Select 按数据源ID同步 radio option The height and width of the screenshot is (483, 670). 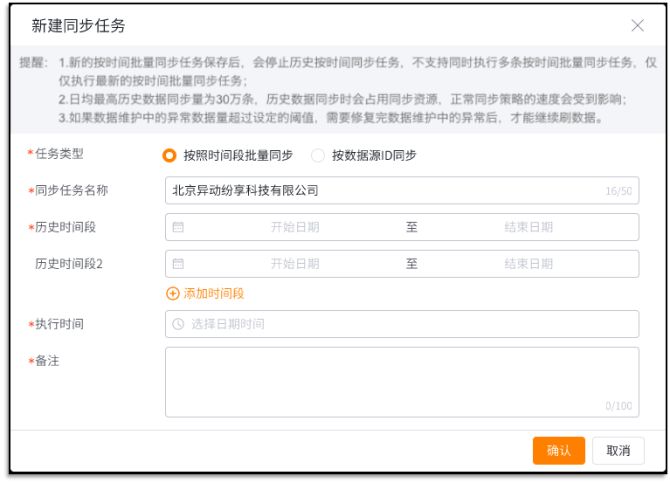click(318, 155)
